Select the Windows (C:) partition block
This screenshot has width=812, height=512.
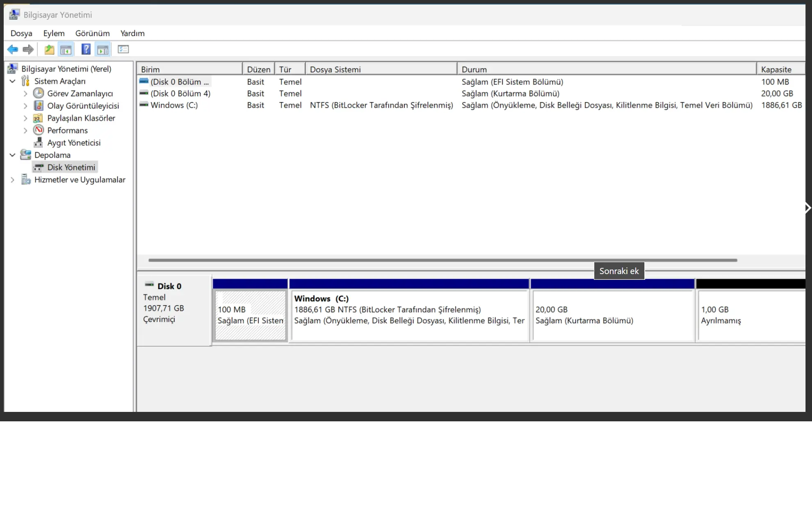point(409,315)
